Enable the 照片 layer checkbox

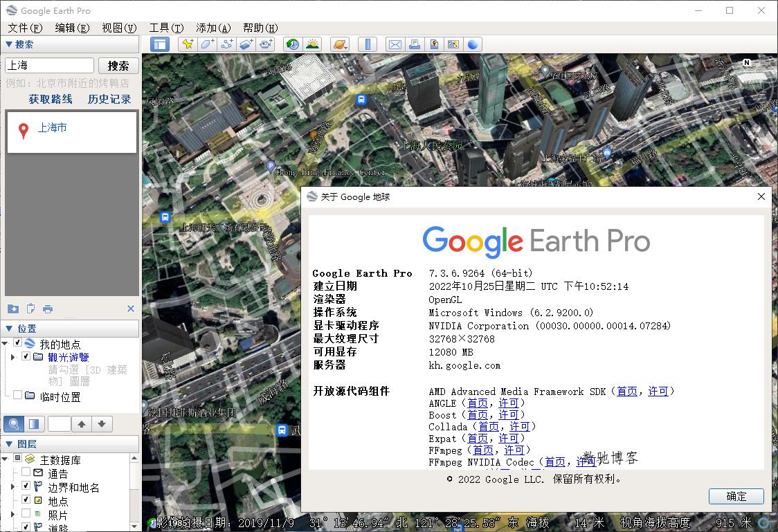[26, 513]
